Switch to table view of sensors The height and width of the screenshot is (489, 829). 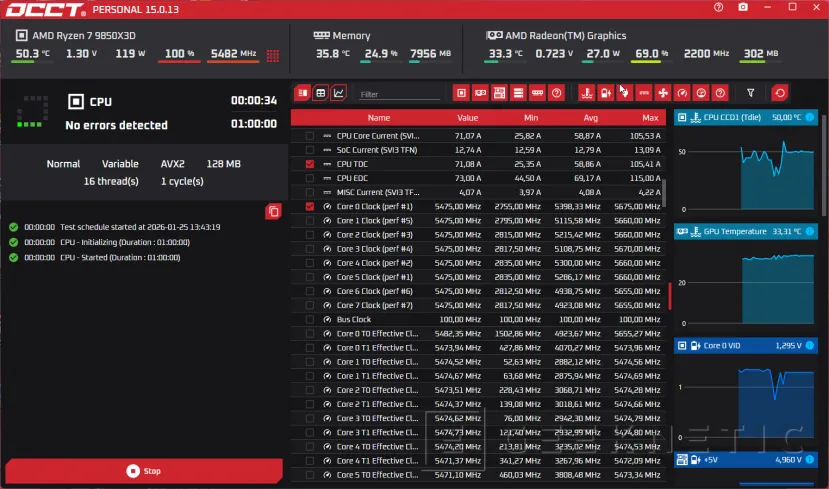[321, 93]
